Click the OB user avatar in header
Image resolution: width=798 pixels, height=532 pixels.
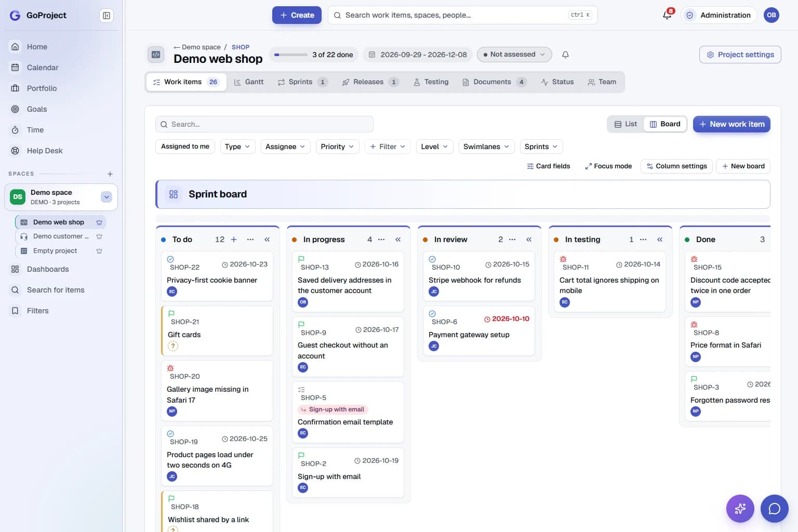(772, 15)
